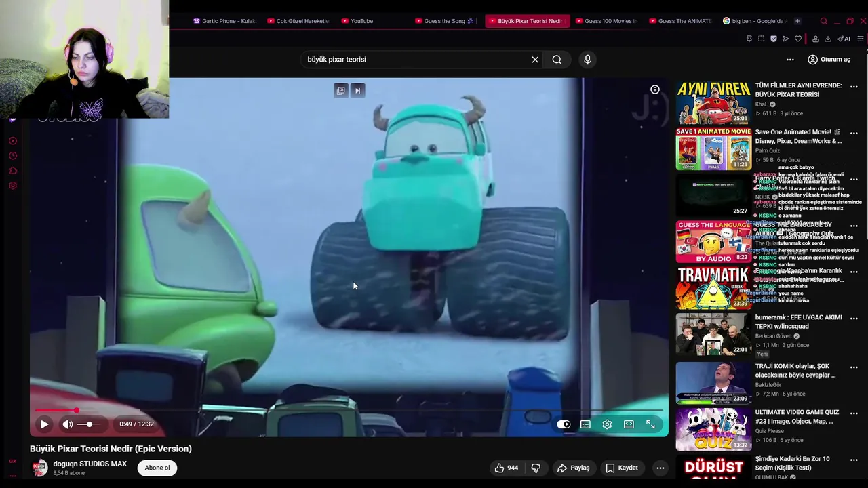Open the 'TRAJİ KOMİK olaylar' video title
The image size is (868, 488).
pos(795,370)
